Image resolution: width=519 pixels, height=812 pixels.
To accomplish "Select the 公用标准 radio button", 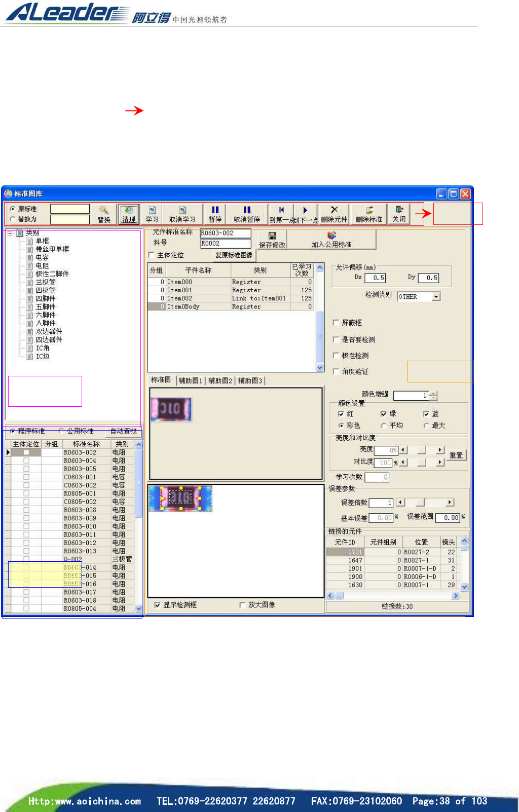I will [61, 431].
